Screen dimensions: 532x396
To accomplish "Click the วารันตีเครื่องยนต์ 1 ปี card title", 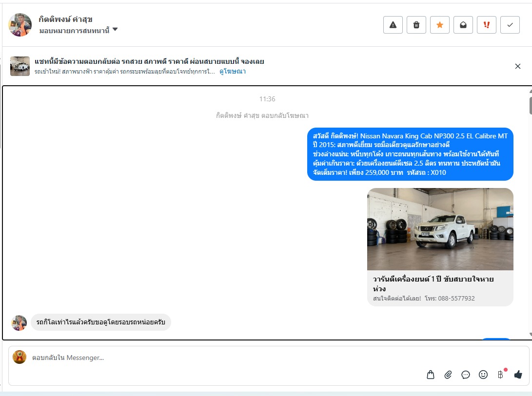I will [x=433, y=284].
